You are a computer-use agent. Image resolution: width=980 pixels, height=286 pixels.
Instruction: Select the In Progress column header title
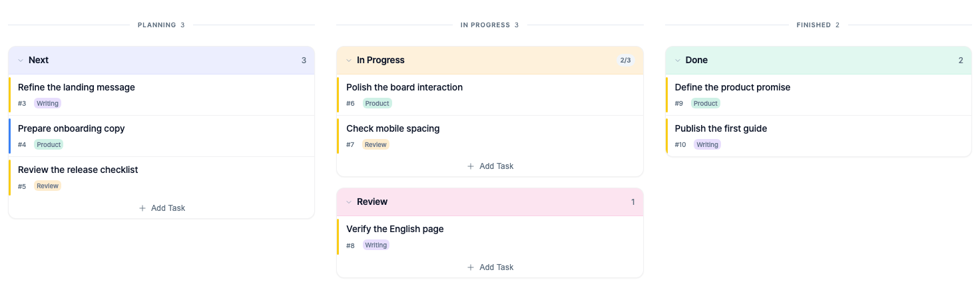coord(381,61)
